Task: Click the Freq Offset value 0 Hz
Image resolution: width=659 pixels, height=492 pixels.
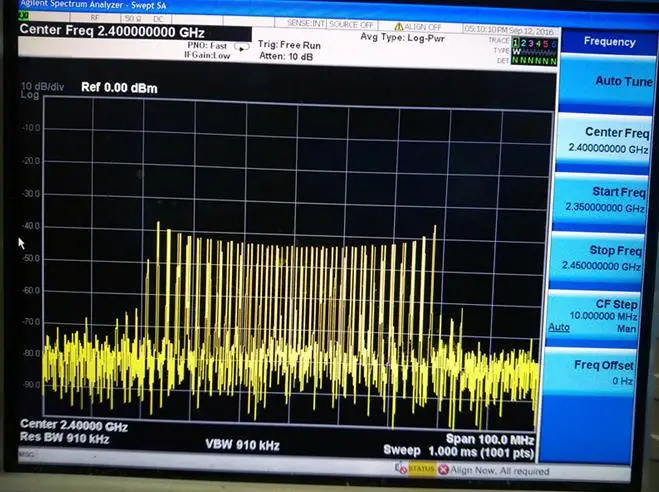Action: click(622, 381)
